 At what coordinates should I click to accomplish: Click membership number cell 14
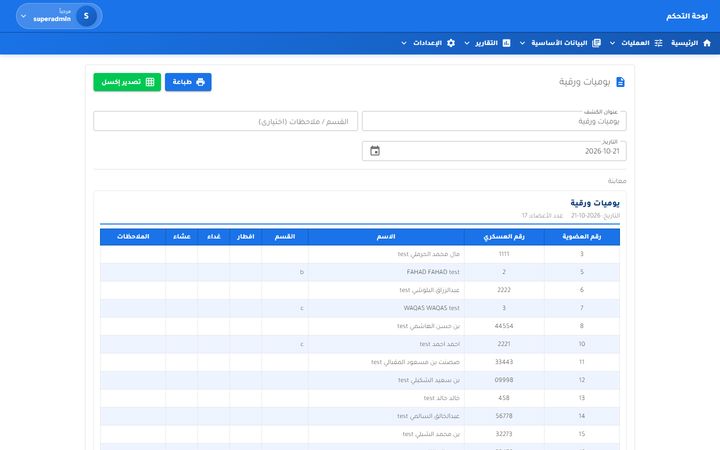[581, 416]
